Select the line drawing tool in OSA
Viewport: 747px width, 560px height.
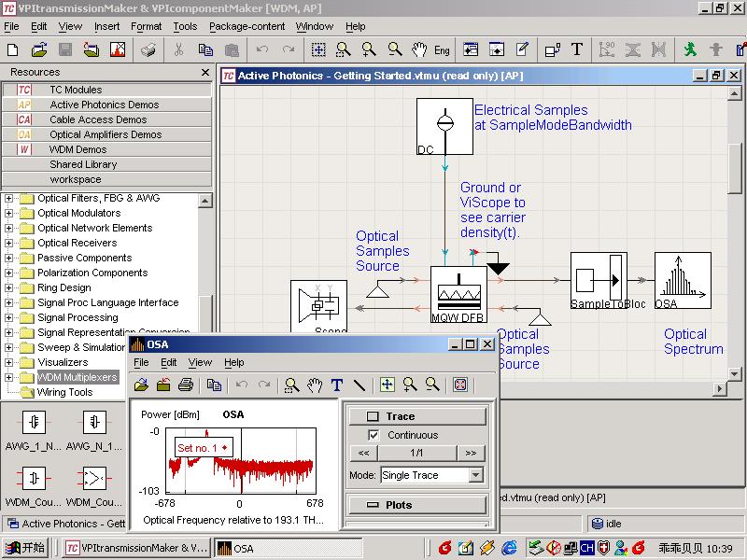coord(359,385)
